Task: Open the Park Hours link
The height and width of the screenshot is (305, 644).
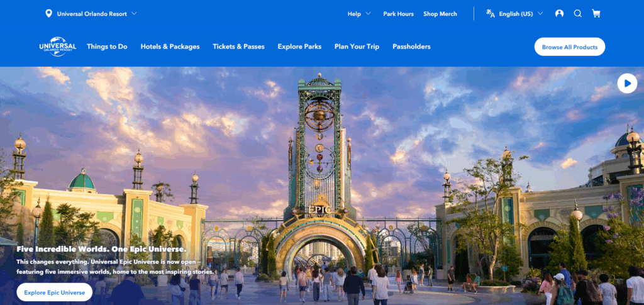Action: 398,14
